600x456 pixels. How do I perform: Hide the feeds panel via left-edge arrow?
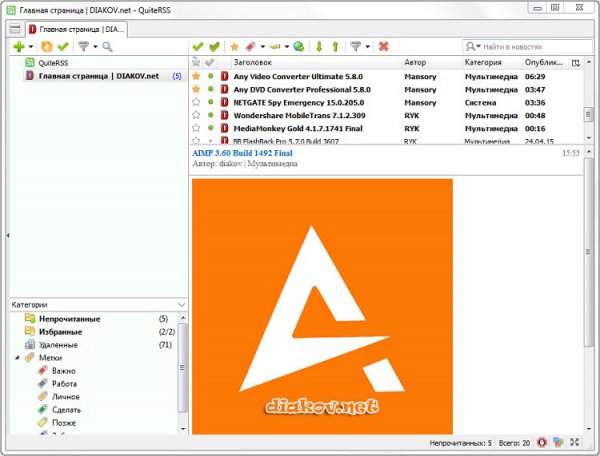pos(8,236)
